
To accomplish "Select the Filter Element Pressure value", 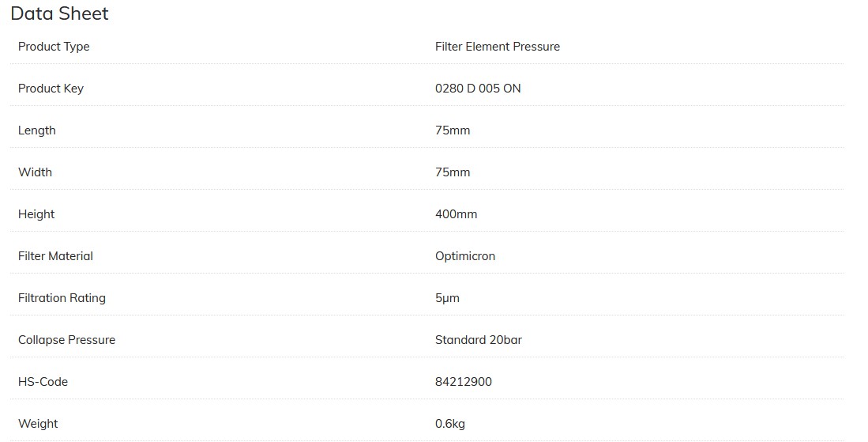I will pos(497,47).
